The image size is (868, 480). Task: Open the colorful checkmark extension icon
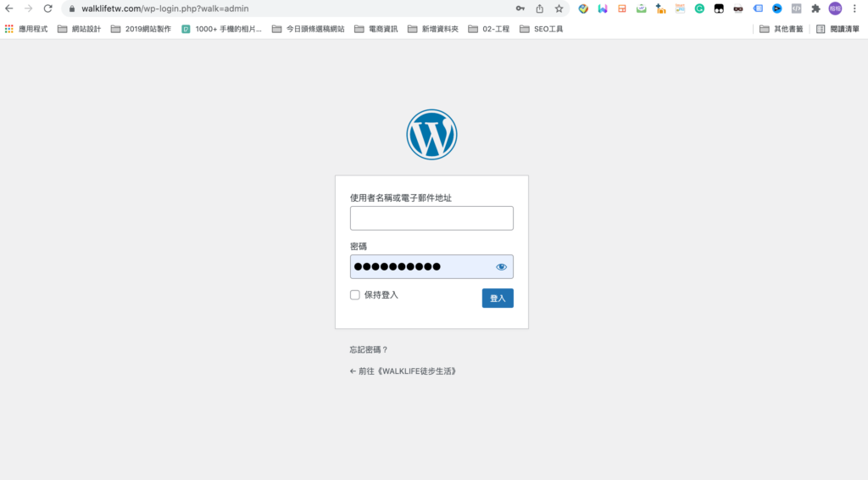pyautogui.click(x=583, y=8)
